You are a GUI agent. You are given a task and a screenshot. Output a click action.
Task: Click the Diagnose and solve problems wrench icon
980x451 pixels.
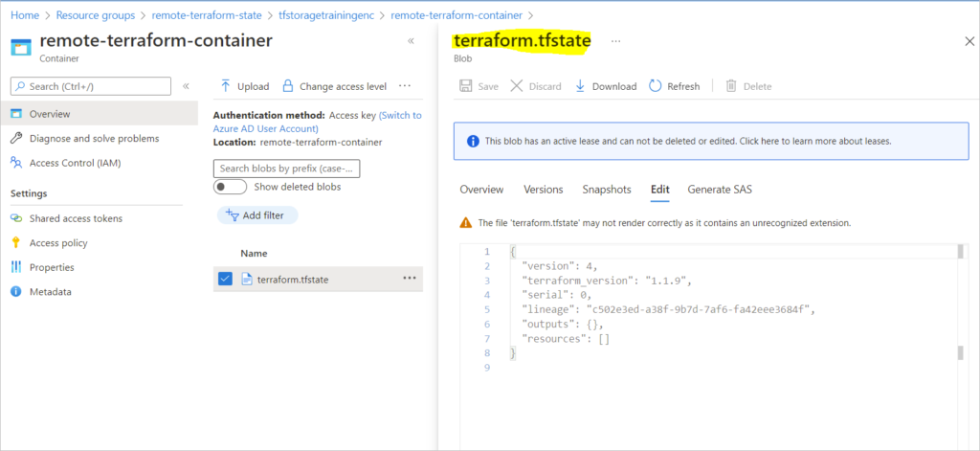point(16,138)
